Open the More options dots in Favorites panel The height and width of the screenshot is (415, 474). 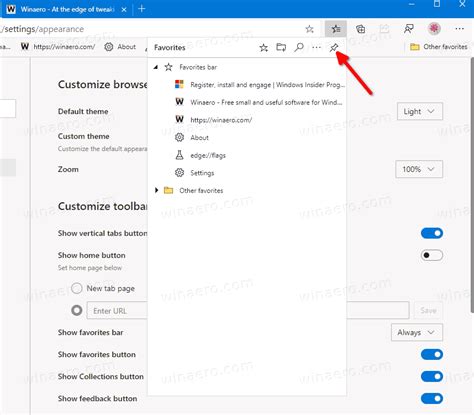[316, 48]
